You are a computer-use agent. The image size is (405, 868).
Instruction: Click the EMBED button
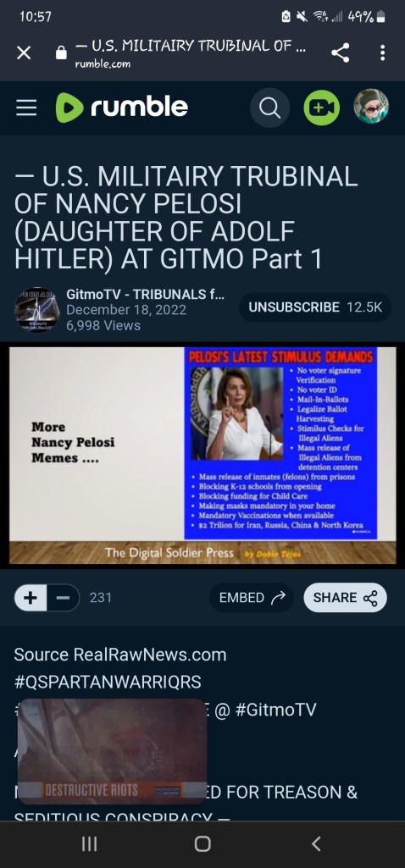click(252, 598)
